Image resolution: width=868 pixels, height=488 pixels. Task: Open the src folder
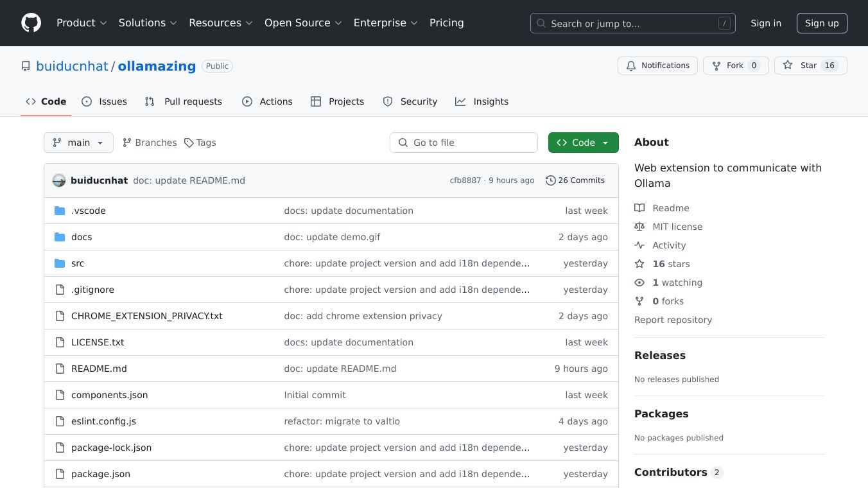(x=78, y=263)
